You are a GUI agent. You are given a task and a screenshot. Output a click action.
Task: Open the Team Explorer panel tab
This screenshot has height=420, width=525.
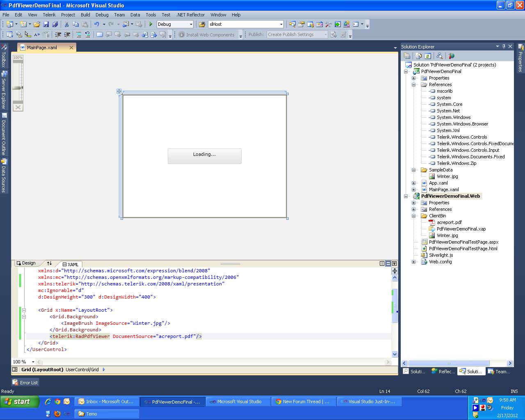pos(499,372)
